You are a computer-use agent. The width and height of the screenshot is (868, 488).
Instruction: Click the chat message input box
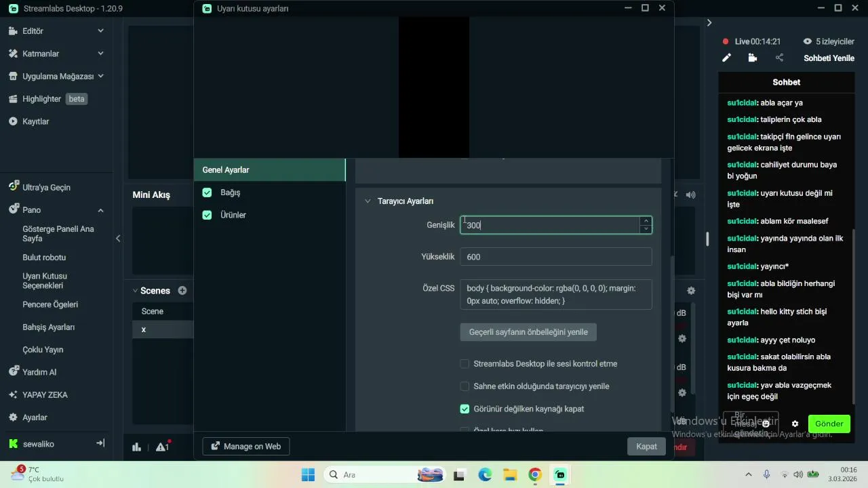[751, 424]
